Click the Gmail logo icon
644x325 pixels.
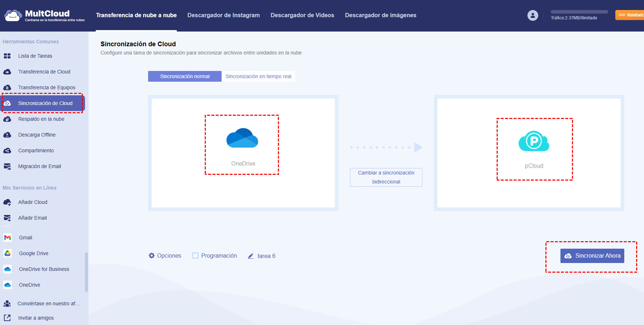tap(8, 238)
